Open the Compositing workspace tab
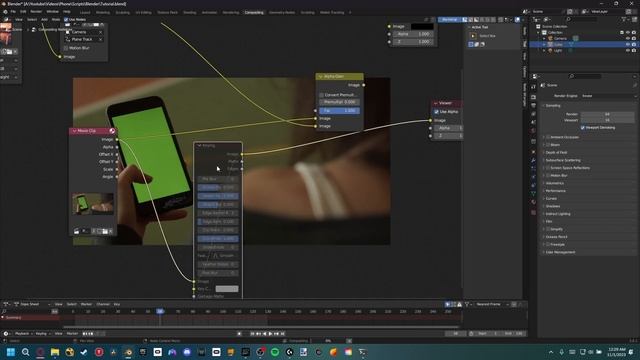 254,12
